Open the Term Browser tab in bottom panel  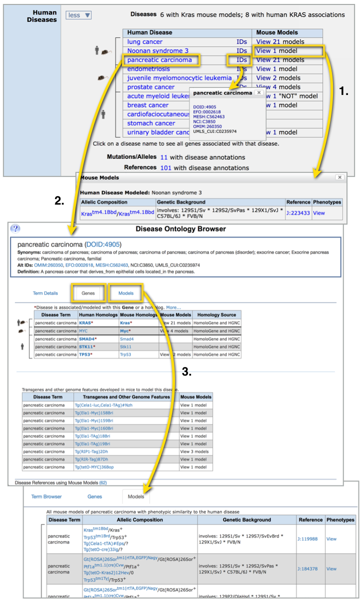pos(46,496)
